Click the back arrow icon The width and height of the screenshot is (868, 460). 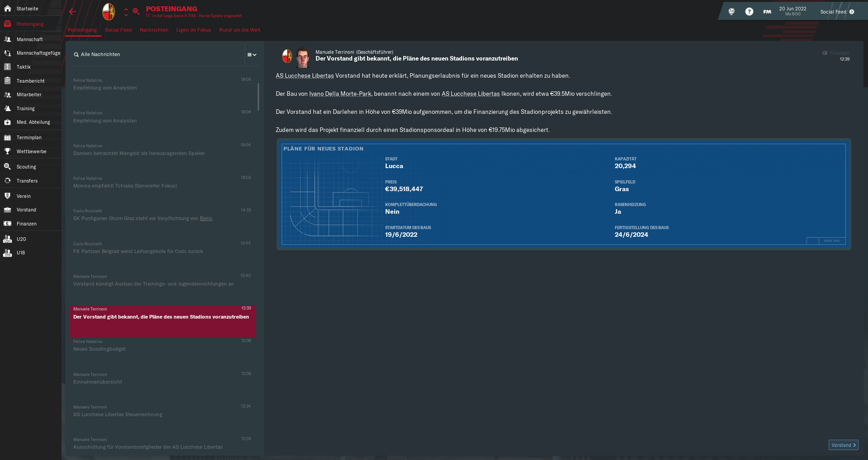pos(72,12)
